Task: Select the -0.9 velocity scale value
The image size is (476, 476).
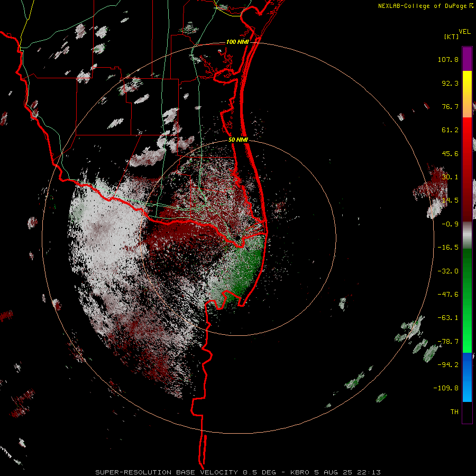Action: 450,224
